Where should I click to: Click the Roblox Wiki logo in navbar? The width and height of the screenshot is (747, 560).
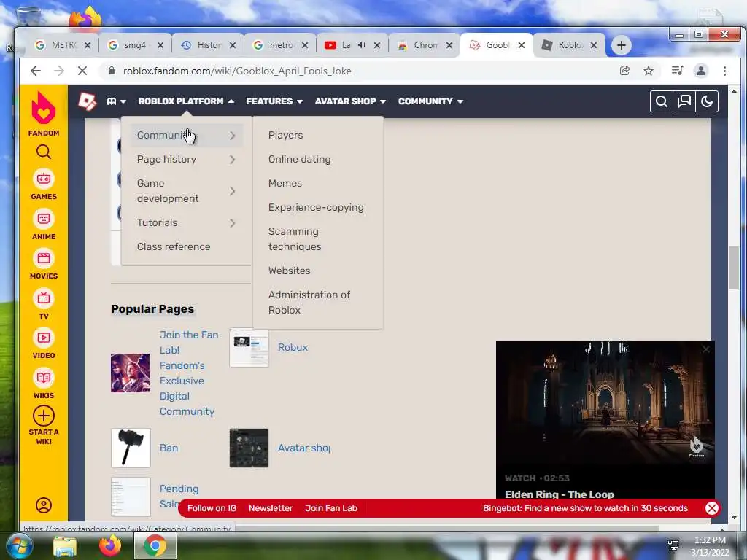[88, 101]
